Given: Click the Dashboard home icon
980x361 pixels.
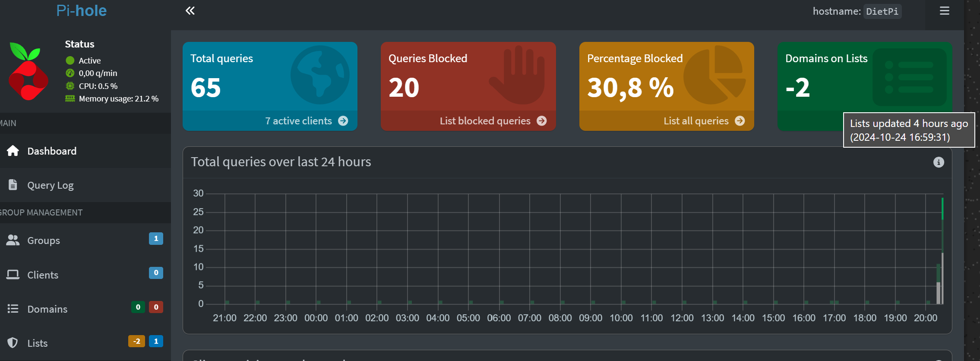Looking at the screenshot, I should pyautogui.click(x=13, y=151).
